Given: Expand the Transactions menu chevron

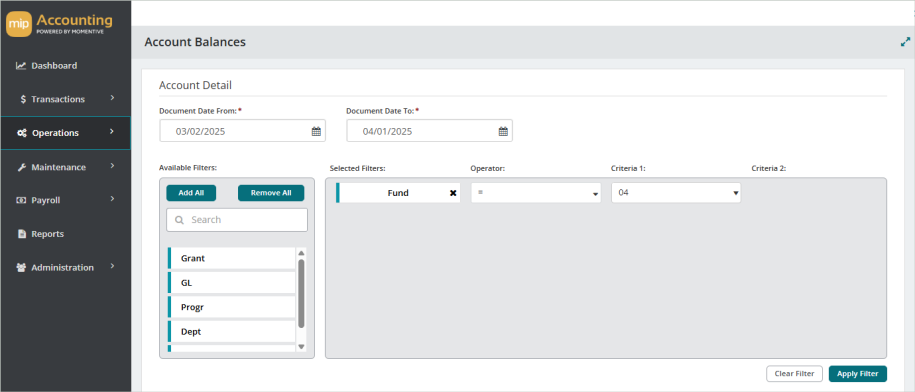Looking at the screenshot, I should click(x=112, y=98).
